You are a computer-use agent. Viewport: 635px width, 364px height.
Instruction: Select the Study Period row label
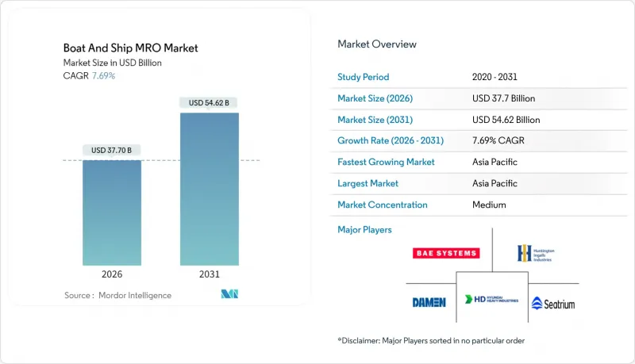point(364,78)
